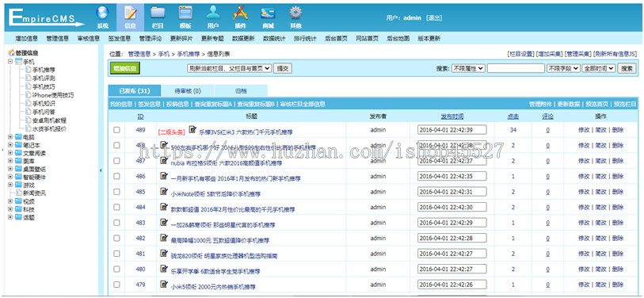Click the page icon of 手机评测 tree node

pos(28,78)
